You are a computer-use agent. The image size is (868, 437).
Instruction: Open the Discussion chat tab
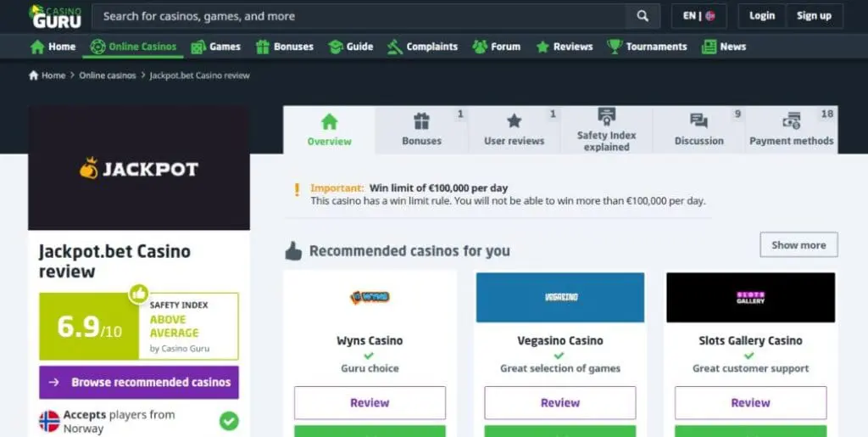pyautogui.click(x=699, y=130)
